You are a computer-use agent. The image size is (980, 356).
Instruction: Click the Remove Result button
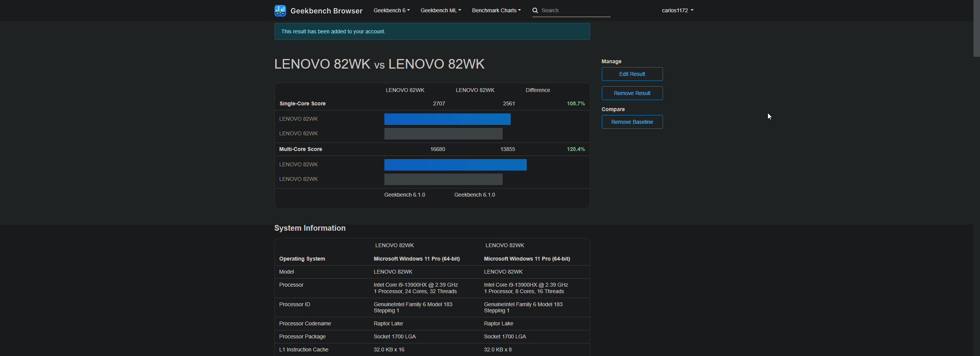(632, 93)
